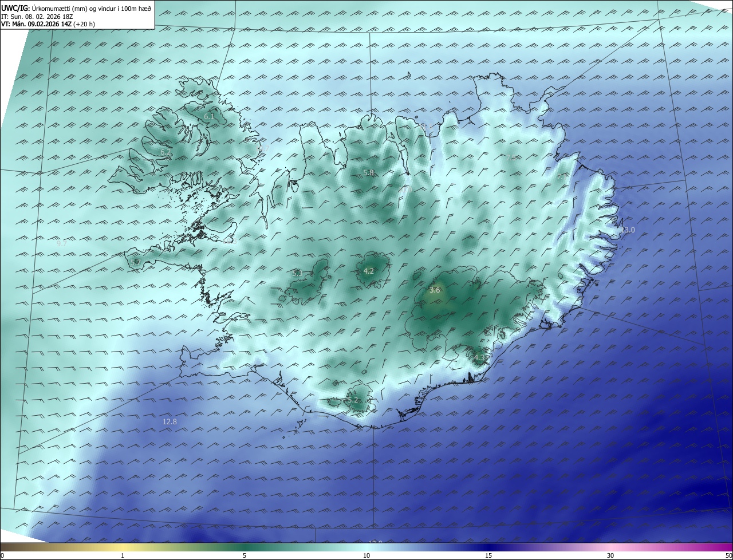Click the 13.0 value off the east coast

pyautogui.click(x=628, y=230)
